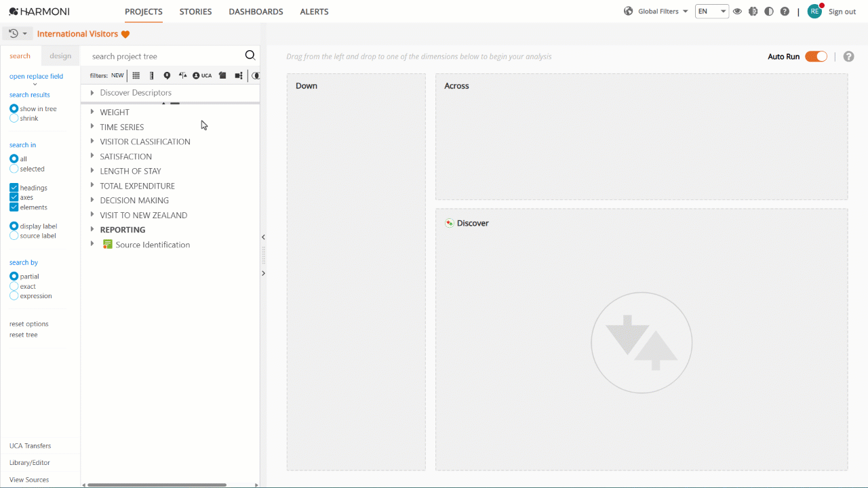Select the UCA user filter icon
Image resolution: width=868 pixels, height=488 pixels.
pos(202,76)
